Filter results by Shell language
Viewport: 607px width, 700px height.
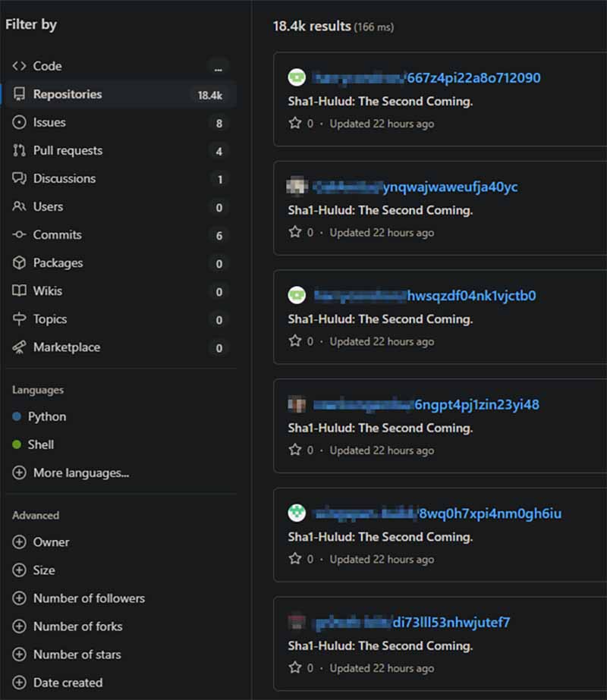(x=40, y=445)
